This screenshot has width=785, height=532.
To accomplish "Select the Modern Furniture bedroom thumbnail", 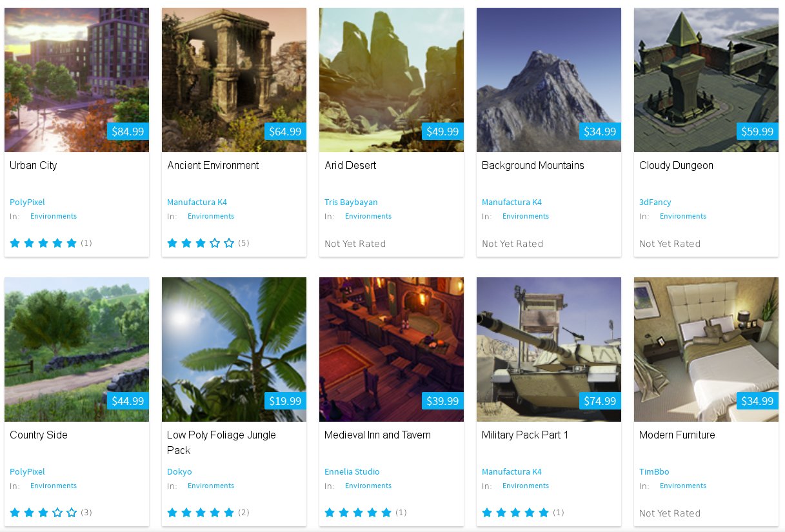I will 706,350.
